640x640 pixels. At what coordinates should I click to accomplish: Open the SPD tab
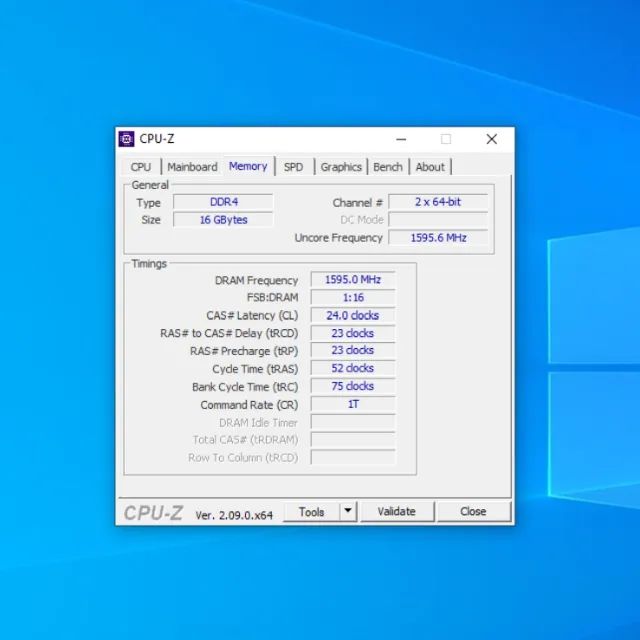(293, 167)
